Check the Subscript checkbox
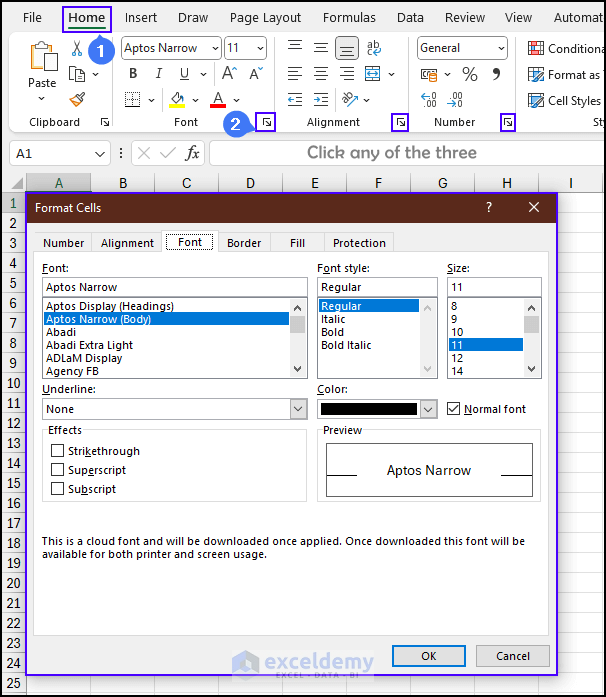 coord(57,489)
